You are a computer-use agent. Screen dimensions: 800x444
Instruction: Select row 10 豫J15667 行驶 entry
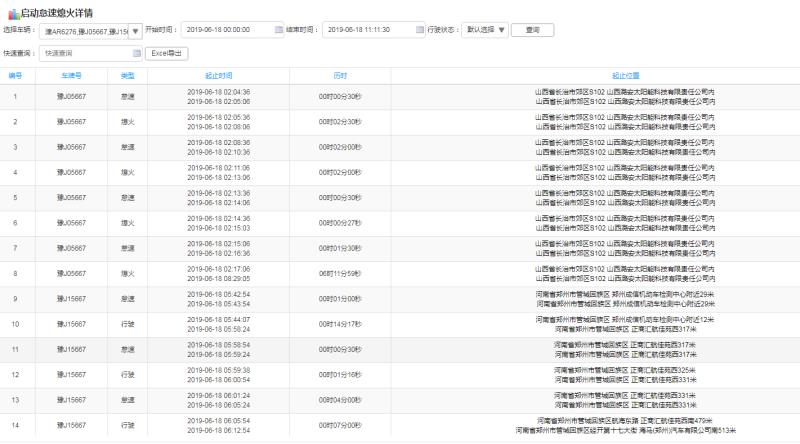pyautogui.click(x=127, y=324)
